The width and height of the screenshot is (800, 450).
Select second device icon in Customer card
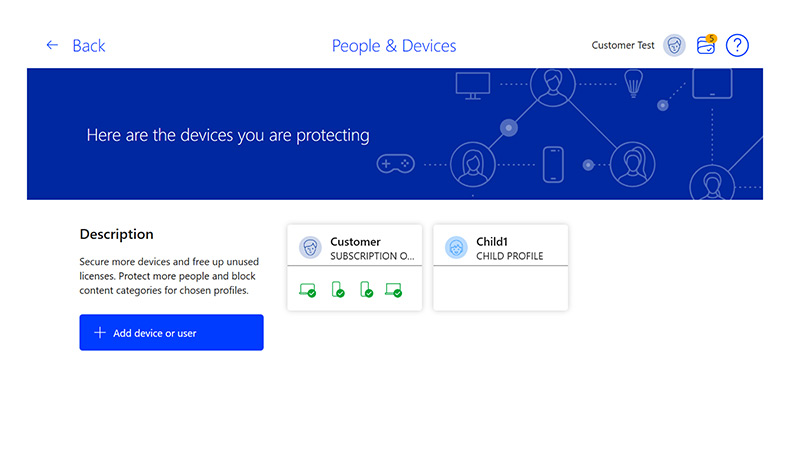point(338,290)
